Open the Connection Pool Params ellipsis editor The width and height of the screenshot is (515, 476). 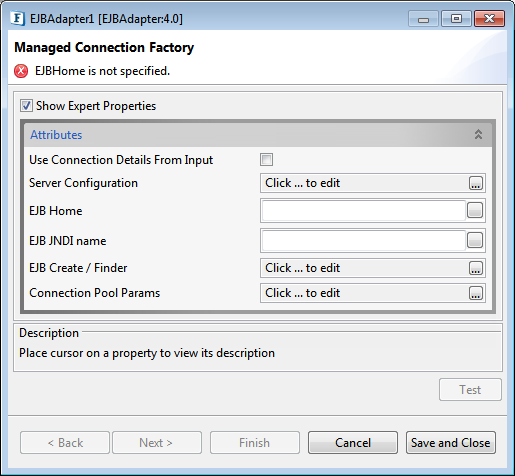tap(476, 293)
